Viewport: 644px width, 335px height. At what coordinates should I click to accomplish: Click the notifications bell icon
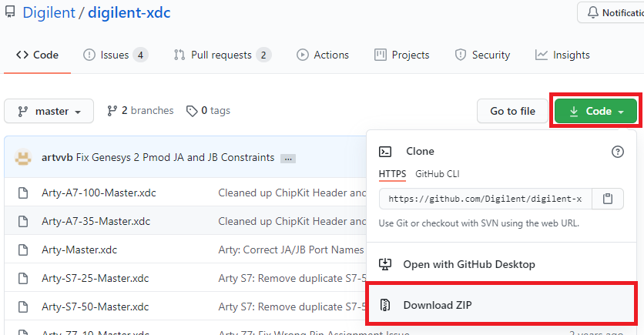click(594, 12)
